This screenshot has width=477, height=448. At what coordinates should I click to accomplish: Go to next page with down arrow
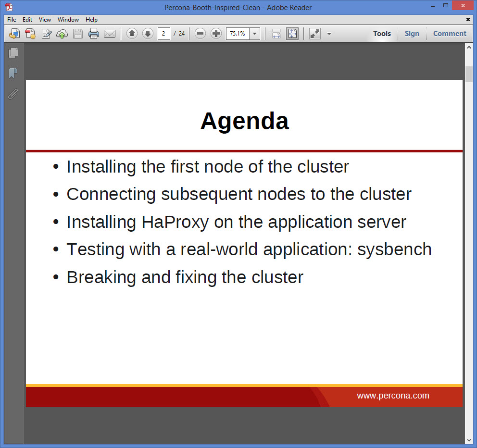coord(148,34)
